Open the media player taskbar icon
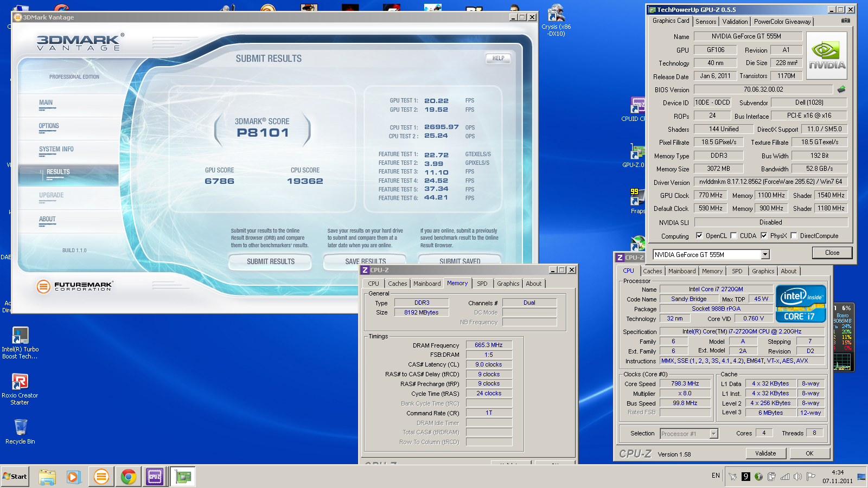 [73, 477]
